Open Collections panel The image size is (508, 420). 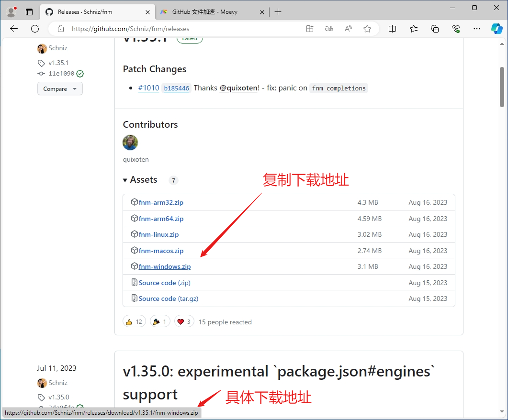click(435, 29)
